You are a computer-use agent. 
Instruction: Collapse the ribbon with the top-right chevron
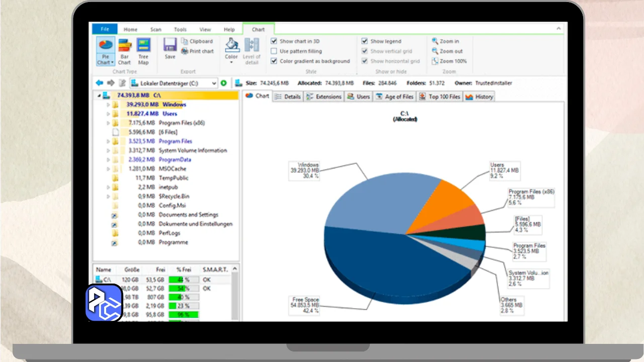558,29
